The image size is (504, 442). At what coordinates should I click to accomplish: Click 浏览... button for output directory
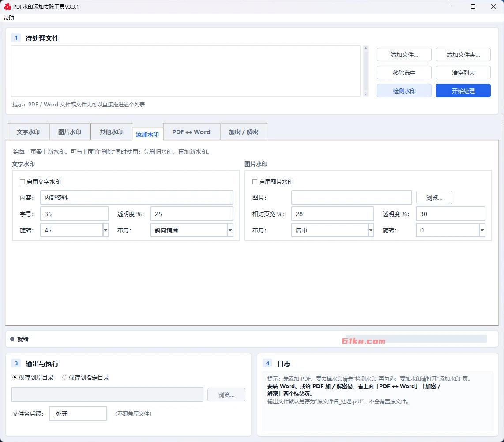tap(226, 395)
